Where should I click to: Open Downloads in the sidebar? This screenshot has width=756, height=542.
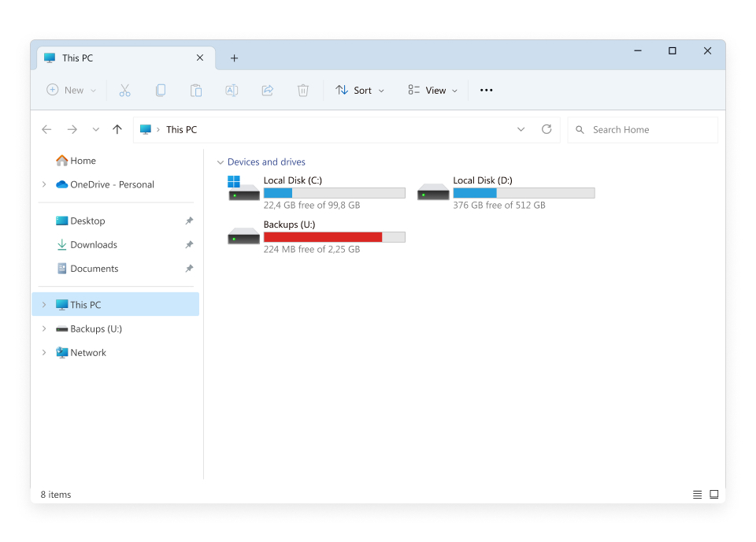point(93,245)
